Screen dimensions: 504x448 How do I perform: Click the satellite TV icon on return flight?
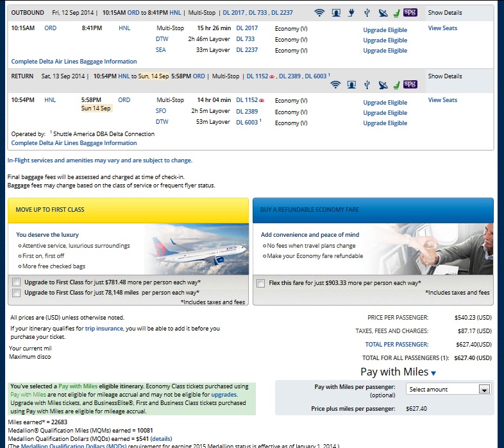383,85
